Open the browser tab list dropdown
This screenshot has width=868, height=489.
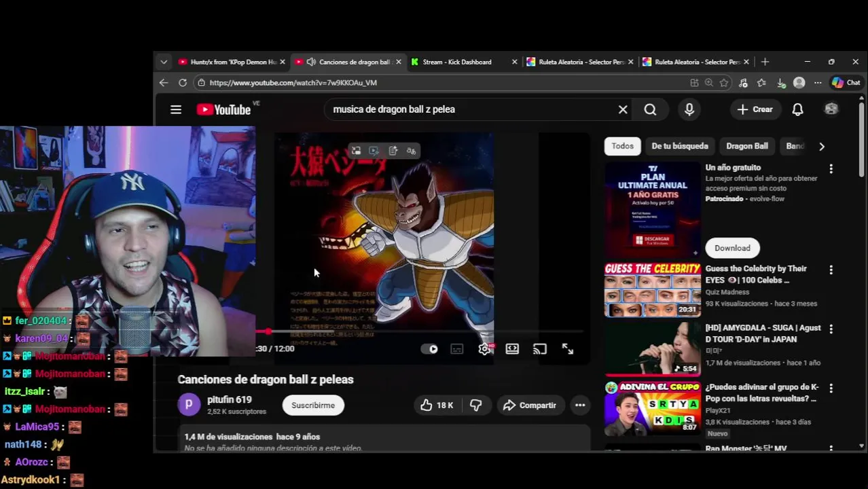pyautogui.click(x=164, y=62)
